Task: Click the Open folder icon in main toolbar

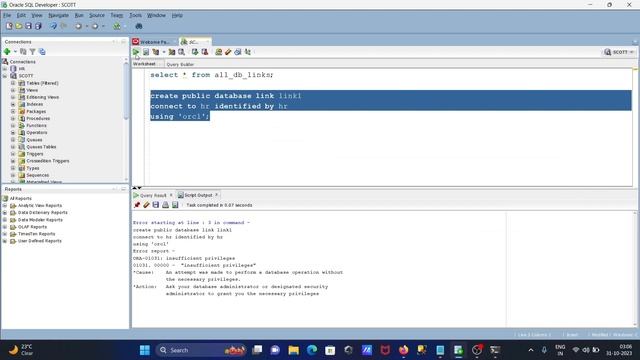Action: [x=19, y=26]
